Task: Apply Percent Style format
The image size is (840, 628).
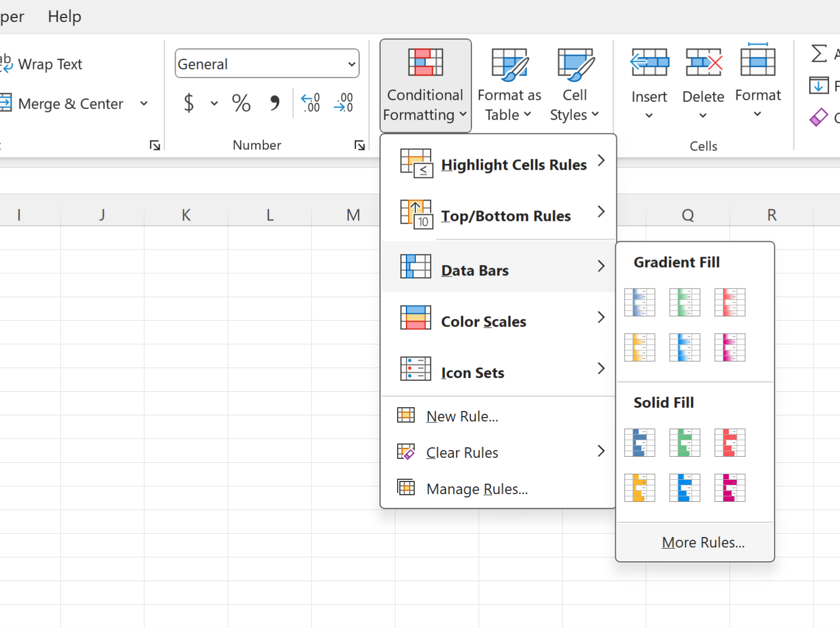Action: (x=241, y=103)
